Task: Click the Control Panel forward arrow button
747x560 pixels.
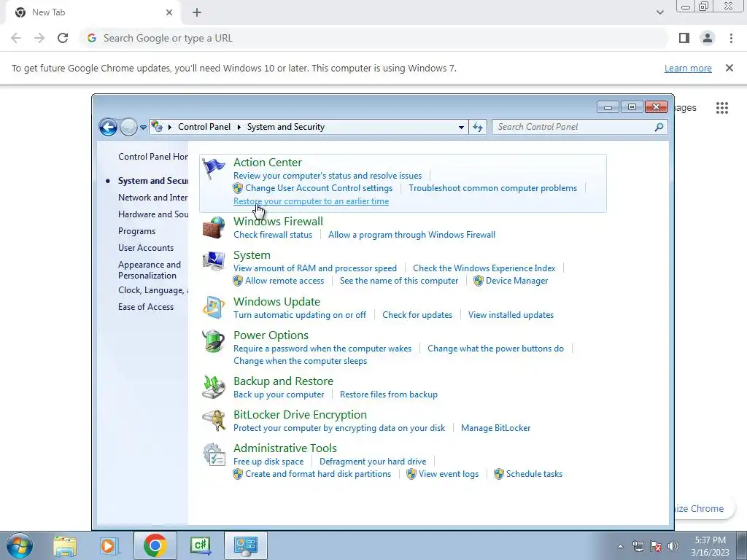Action: point(128,127)
